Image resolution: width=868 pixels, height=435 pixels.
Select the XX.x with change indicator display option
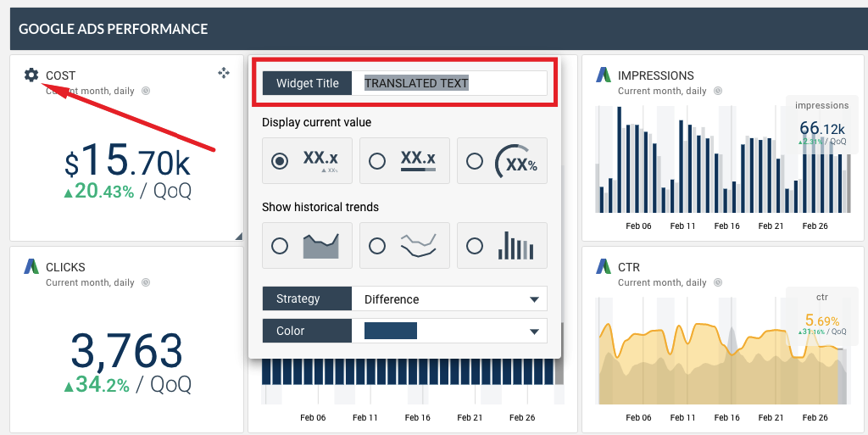(x=307, y=161)
